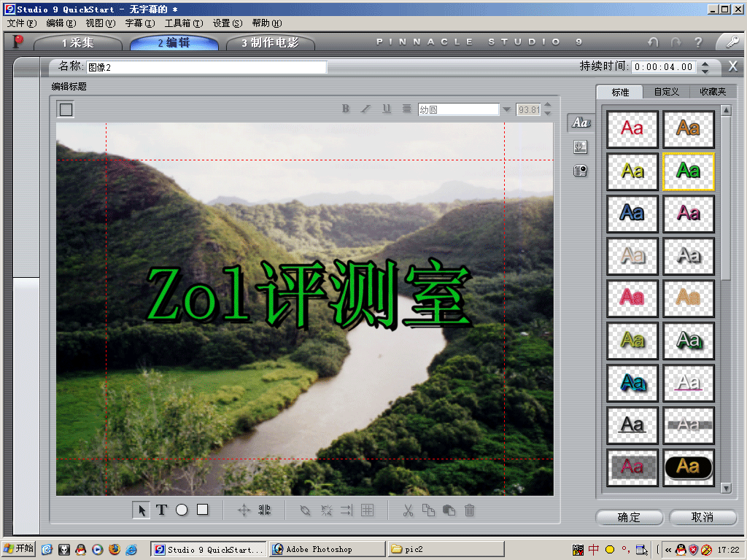The image size is (747, 560).
Task: Open the buttons section below the backgrounds icon
Action: [581, 171]
